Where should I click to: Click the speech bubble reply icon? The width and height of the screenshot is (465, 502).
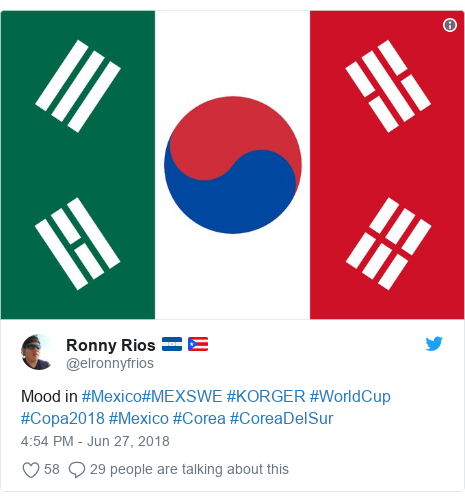click(x=77, y=470)
